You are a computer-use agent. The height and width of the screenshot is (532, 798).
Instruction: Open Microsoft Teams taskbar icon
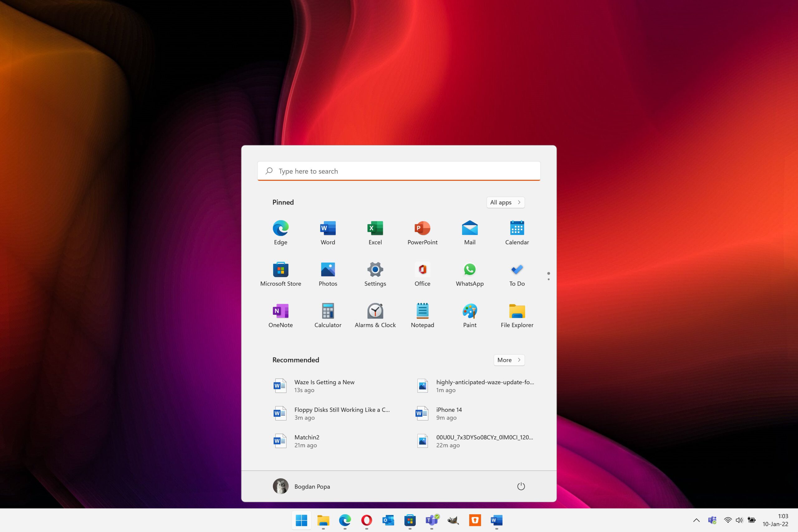click(x=431, y=520)
